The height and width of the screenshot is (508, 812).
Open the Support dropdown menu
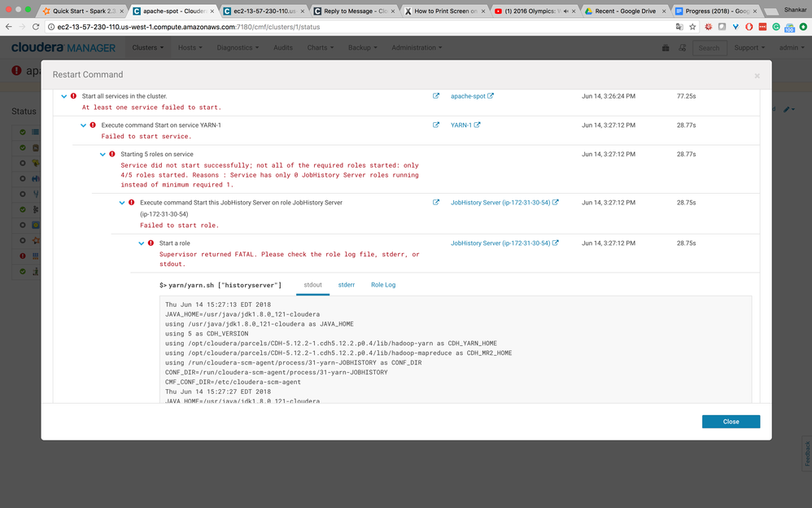tap(749, 48)
